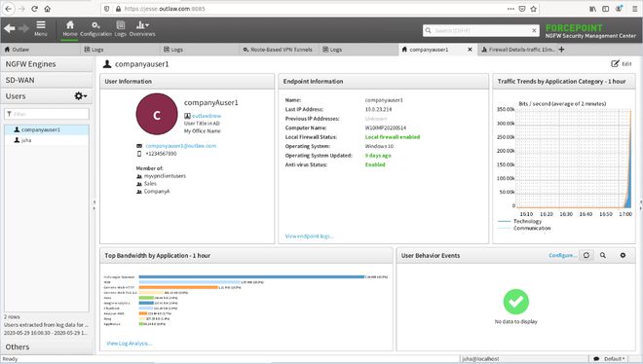Open the Default dropdown in status bar
643x364 pixels.
pyautogui.click(x=614, y=359)
